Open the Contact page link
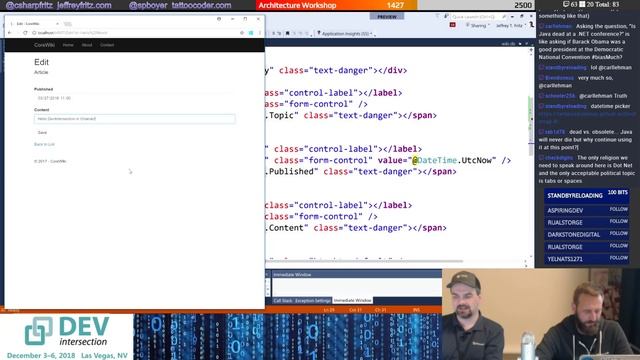The image size is (640, 360). click(107, 45)
